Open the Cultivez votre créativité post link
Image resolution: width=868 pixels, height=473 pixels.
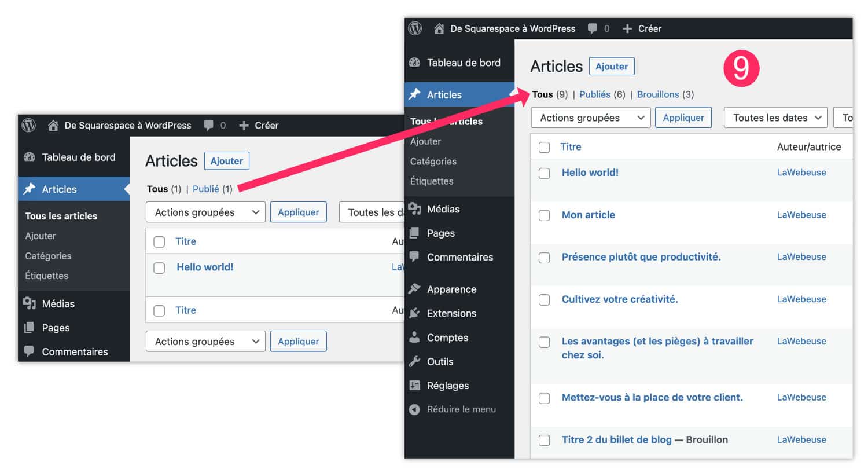[x=620, y=299]
